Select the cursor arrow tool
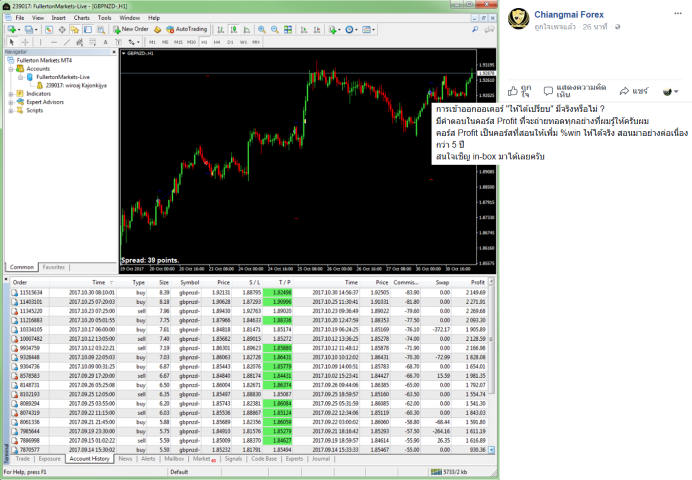Viewport: 692px width, 480px height. 12,42
